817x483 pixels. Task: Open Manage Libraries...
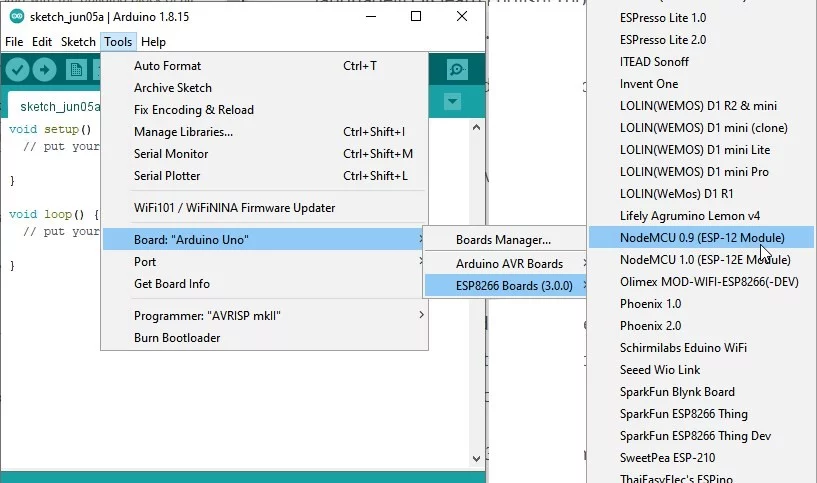265,132
